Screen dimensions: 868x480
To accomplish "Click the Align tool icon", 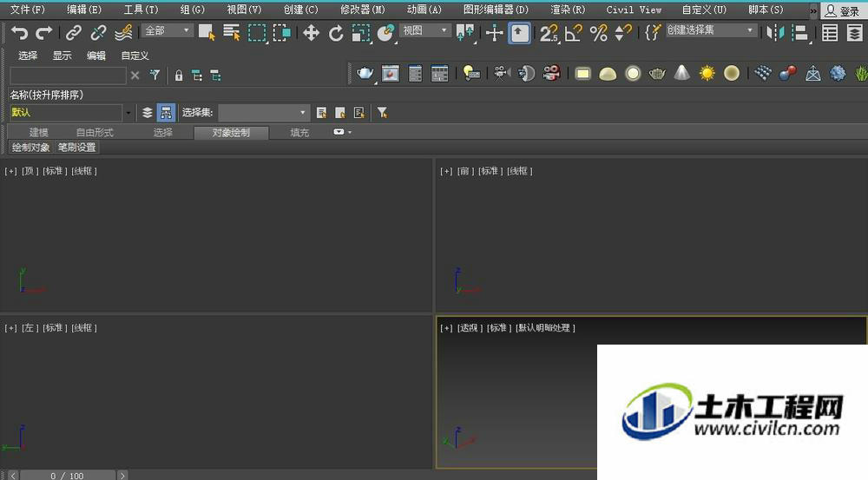I will (800, 33).
